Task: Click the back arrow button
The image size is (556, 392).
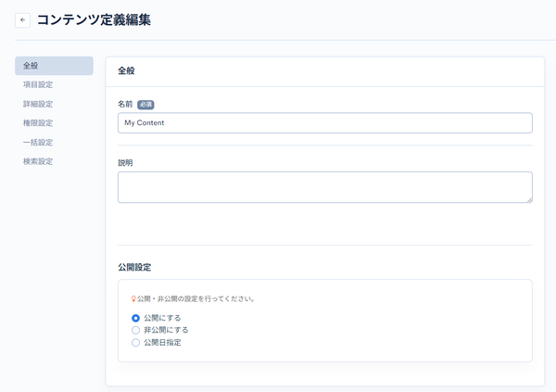Action: pos(22,20)
